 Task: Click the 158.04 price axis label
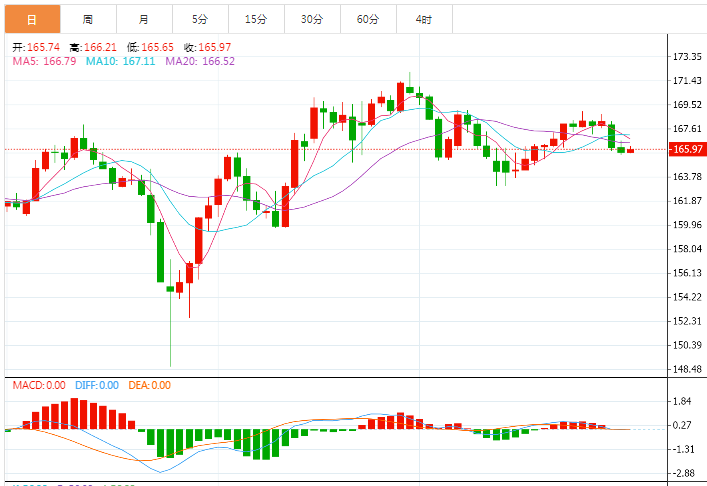pyautogui.click(x=687, y=249)
